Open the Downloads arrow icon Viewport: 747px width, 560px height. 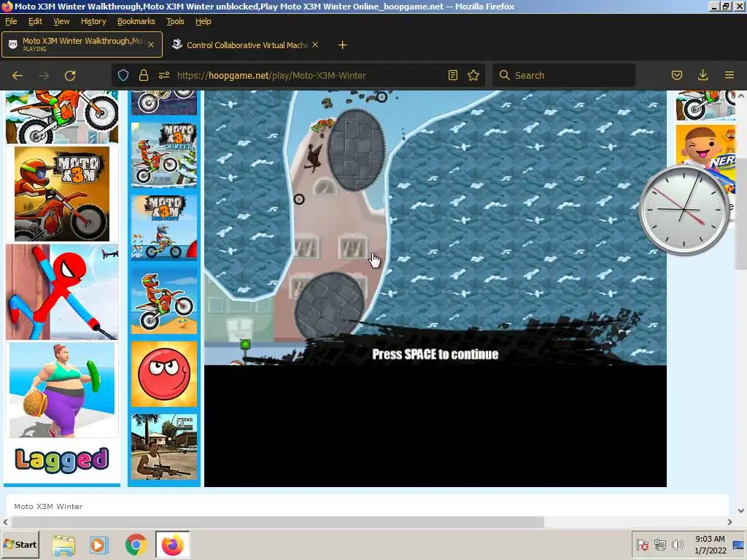(703, 75)
